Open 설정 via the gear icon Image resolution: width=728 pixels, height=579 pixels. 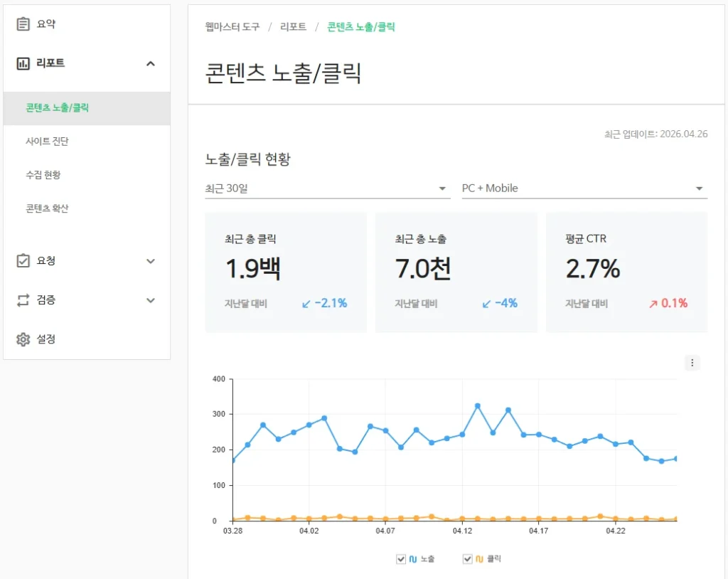coord(23,339)
